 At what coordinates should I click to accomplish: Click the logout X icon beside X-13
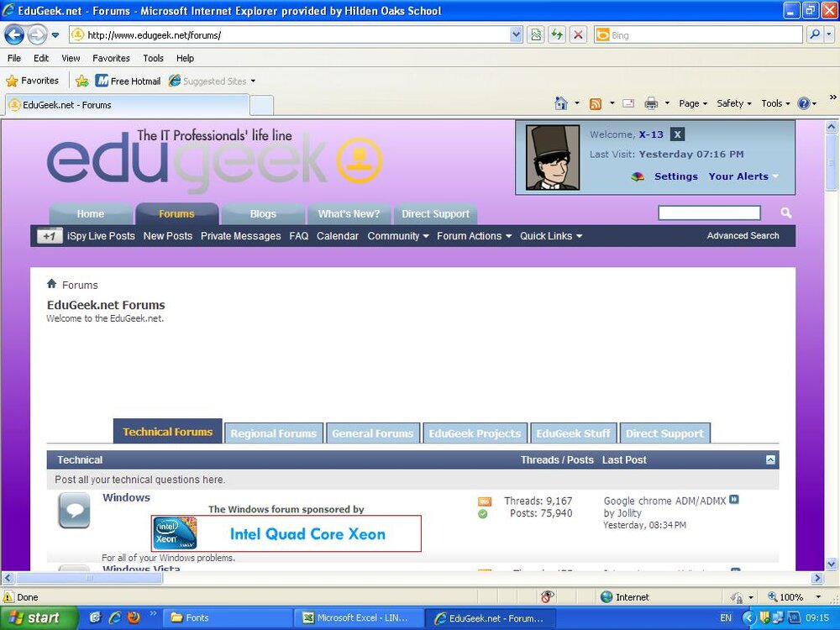677,134
